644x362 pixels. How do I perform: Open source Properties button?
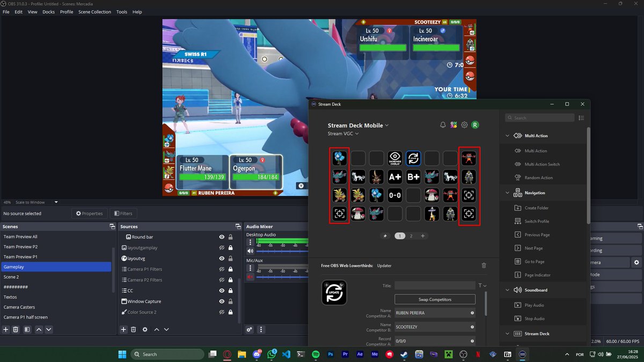tap(89, 213)
